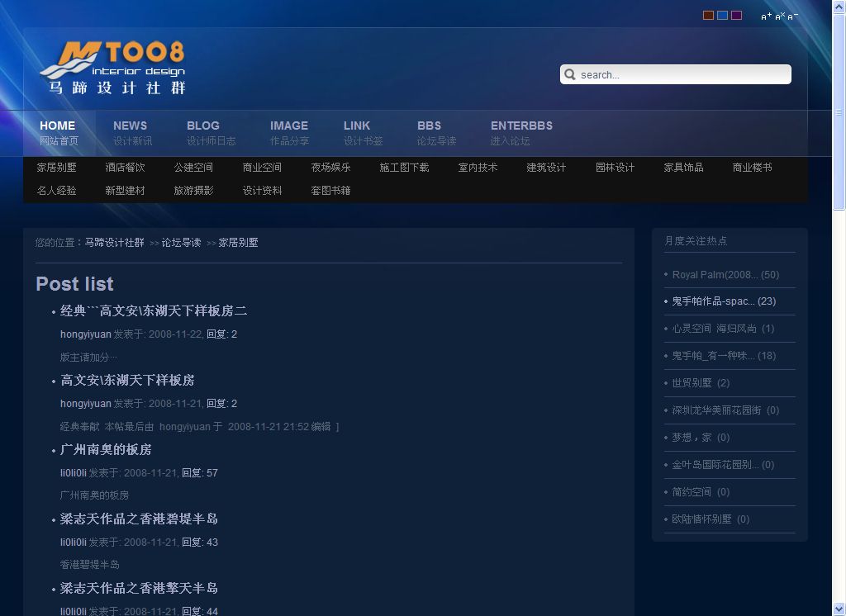
Task: Select the 酒店餐饮 category
Action: point(126,168)
